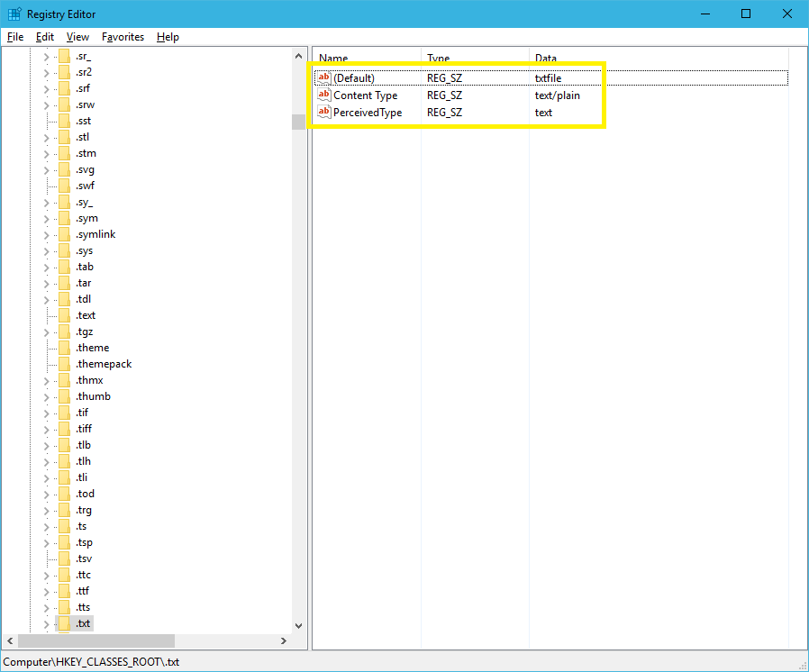Image resolution: width=809 pixels, height=672 pixels.
Task: Select the .theme key folder icon
Action: (x=65, y=348)
